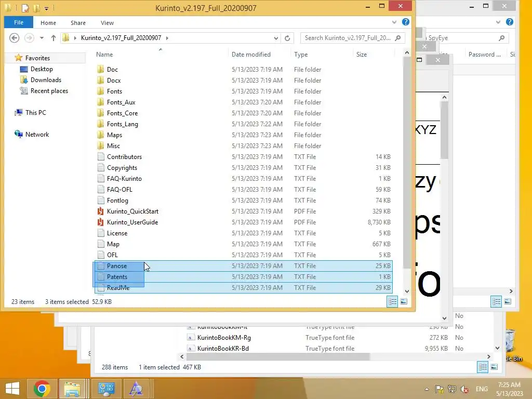The width and height of the screenshot is (532, 399).
Task: Open the Misc folder
Action: pos(113,146)
